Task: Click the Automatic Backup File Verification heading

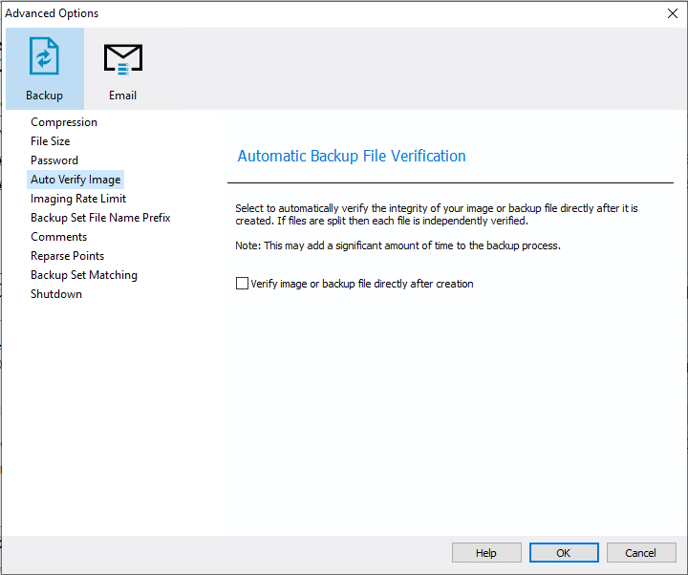Action: pos(351,156)
